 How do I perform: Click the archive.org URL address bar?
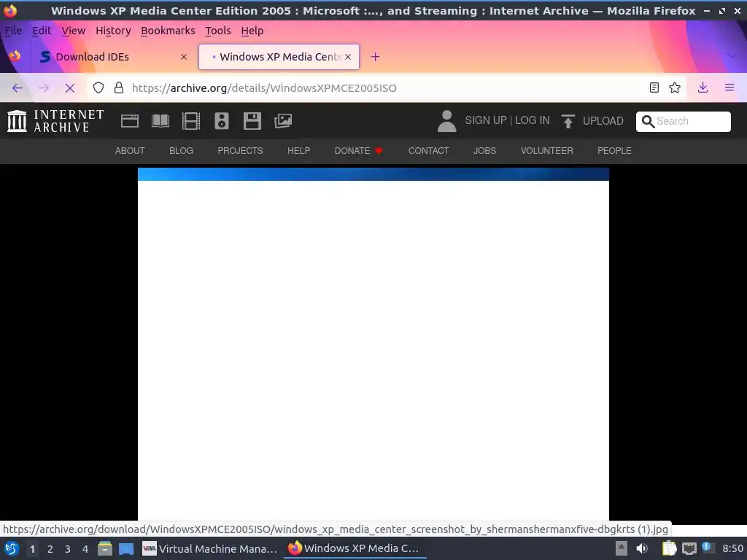click(386, 87)
